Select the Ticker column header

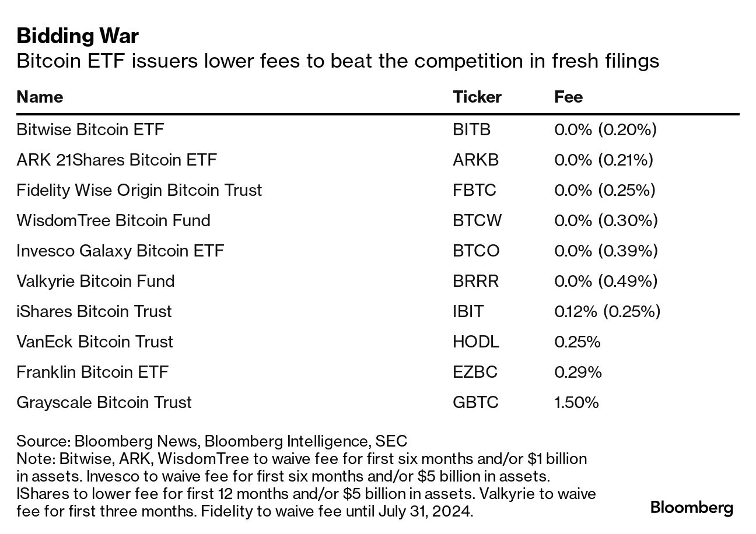point(477,97)
